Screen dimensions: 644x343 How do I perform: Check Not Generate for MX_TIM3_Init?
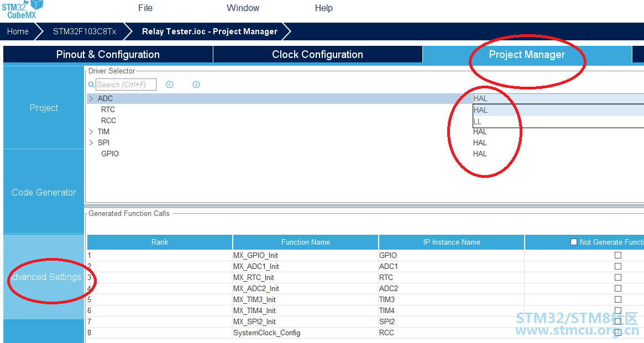(617, 299)
